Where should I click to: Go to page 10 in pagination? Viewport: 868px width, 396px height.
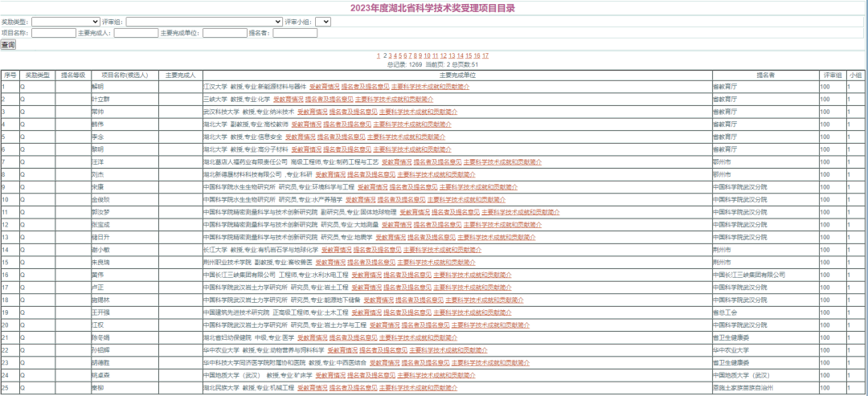[427, 56]
